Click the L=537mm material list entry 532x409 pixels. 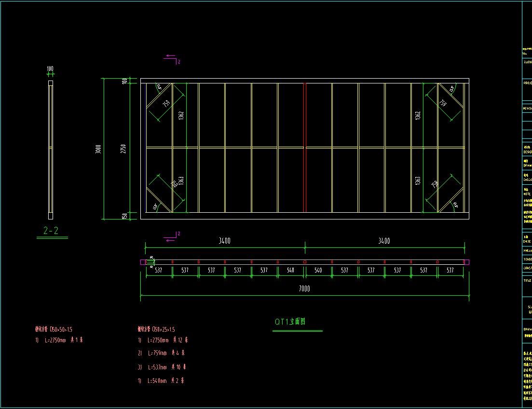pyautogui.click(x=162, y=367)
